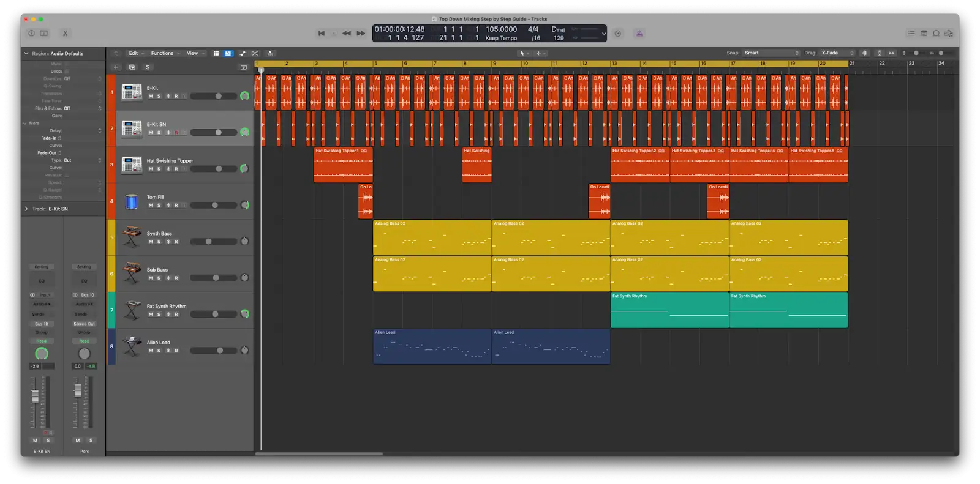980x484 pixels.
Task: Open the Drag mode X-Fade dropdown
Action: [837, 53]
